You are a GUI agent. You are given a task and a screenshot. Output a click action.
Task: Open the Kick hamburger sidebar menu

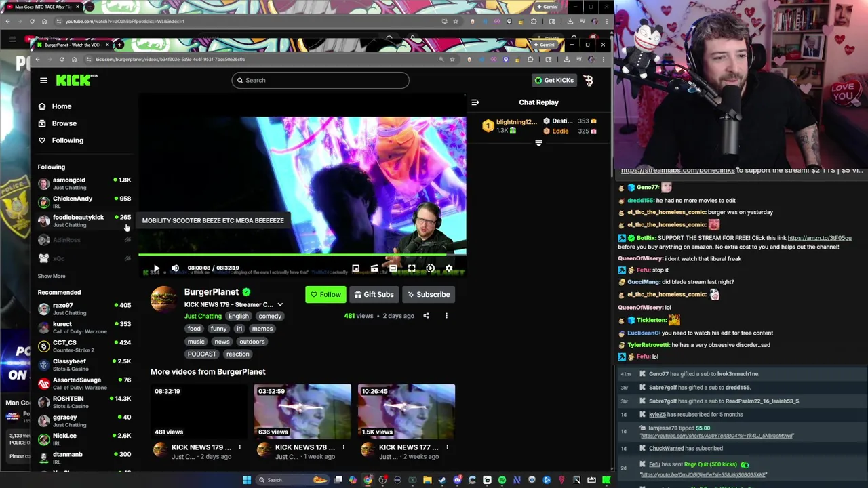tap(43, 80)
